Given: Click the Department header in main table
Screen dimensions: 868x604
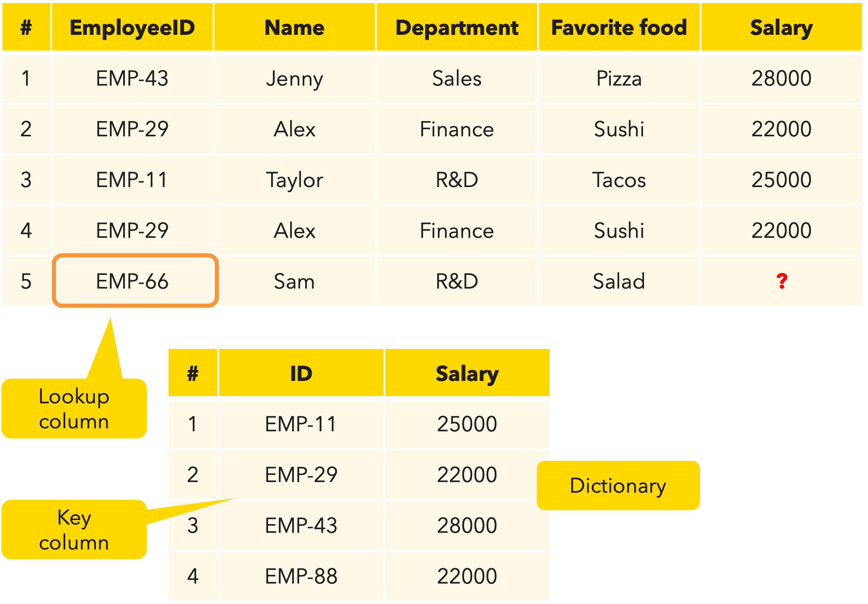Looking at the screenshot, I should 457,27.
